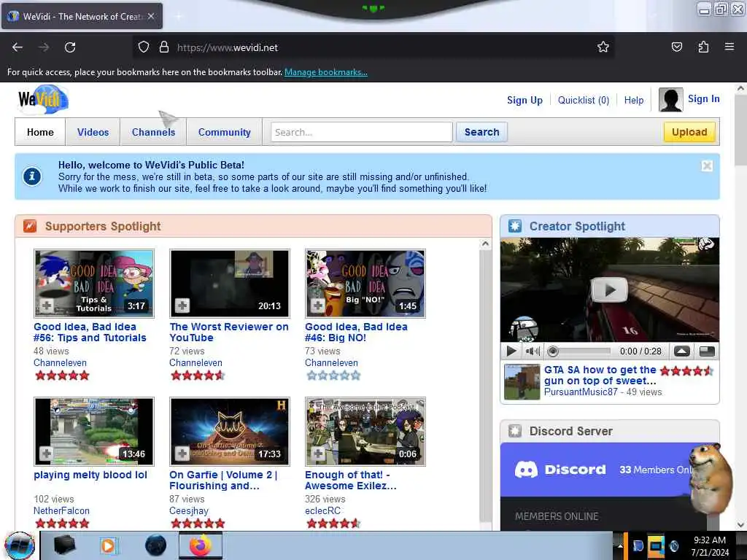Image resolution: width=747 pixels, height=560 pixels.
Task: Open playing melty blood lol thumbnail
Action: click(94, 432)
